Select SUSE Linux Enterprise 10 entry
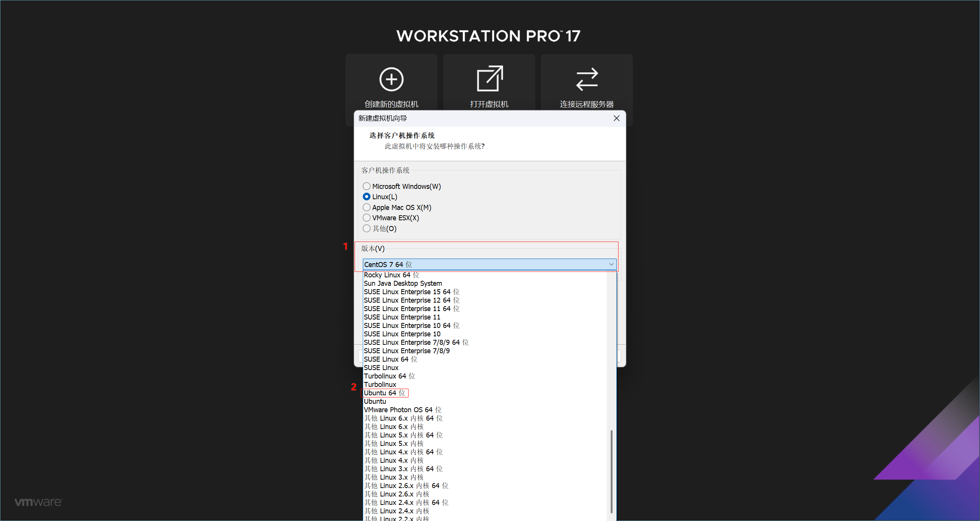Screen dimensions: 980x521 pyautogui.click(x=485, y=334)
